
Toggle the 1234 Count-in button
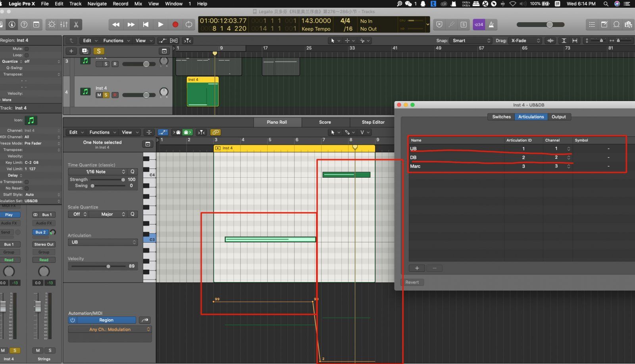point(479,25)
